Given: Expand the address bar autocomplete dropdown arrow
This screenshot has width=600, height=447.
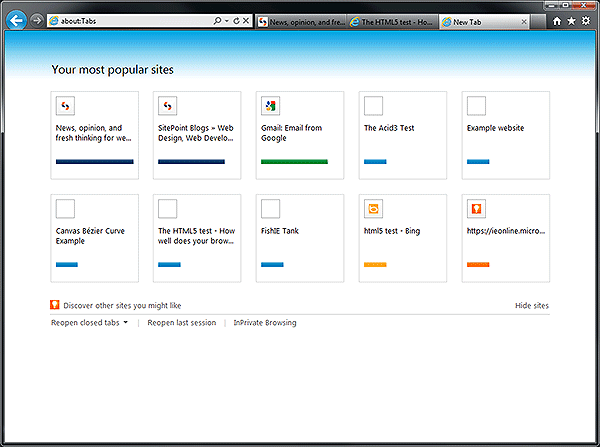Looking at the screenshot, I should click(x=226, y=21).
